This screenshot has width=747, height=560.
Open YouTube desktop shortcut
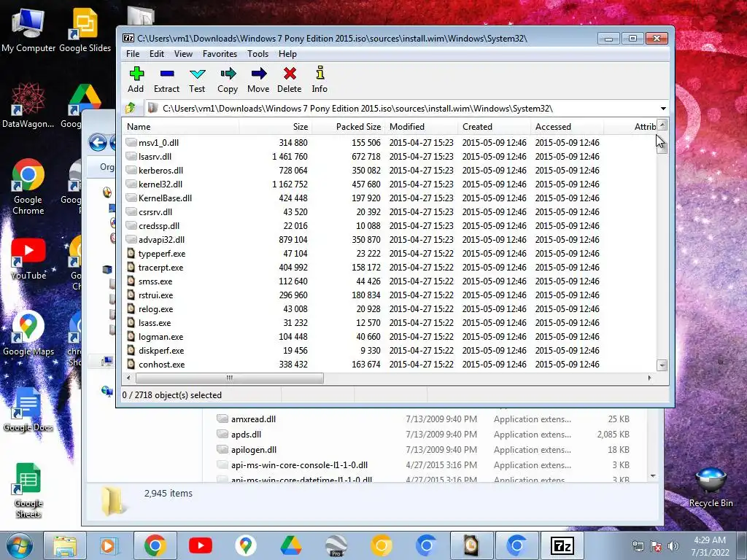[28, 260]
